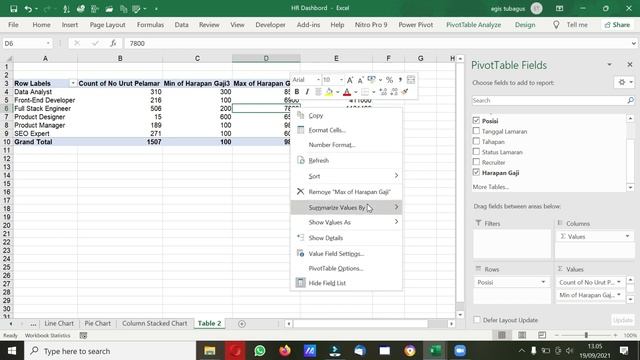Open the font size dropdown in the mini toolbar
The image size is (640, 360).
[x=341, y=80]
